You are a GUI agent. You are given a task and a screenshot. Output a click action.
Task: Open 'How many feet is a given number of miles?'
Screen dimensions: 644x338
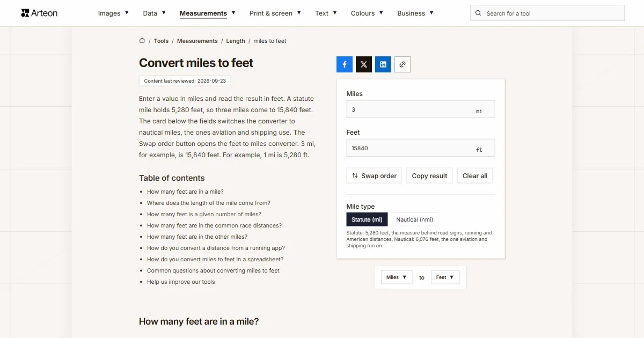coord(204,214)
